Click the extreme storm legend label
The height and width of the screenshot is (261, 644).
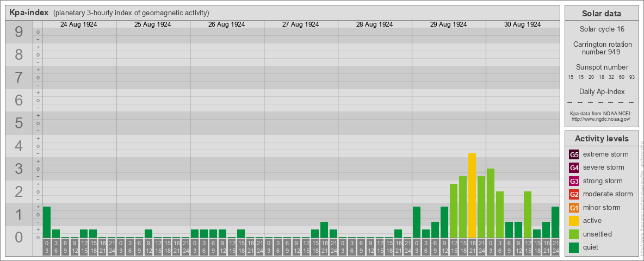[x=605, y=155]
